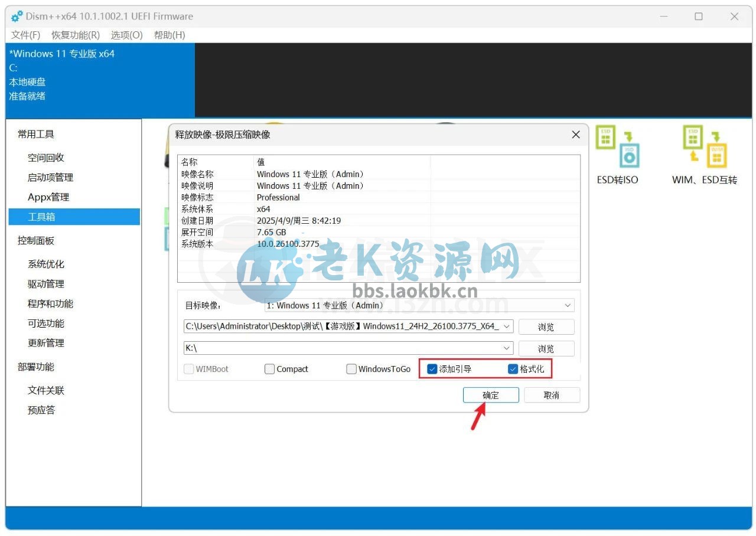
Task: Select the 映像说明 row
Action: pos(379,186)
